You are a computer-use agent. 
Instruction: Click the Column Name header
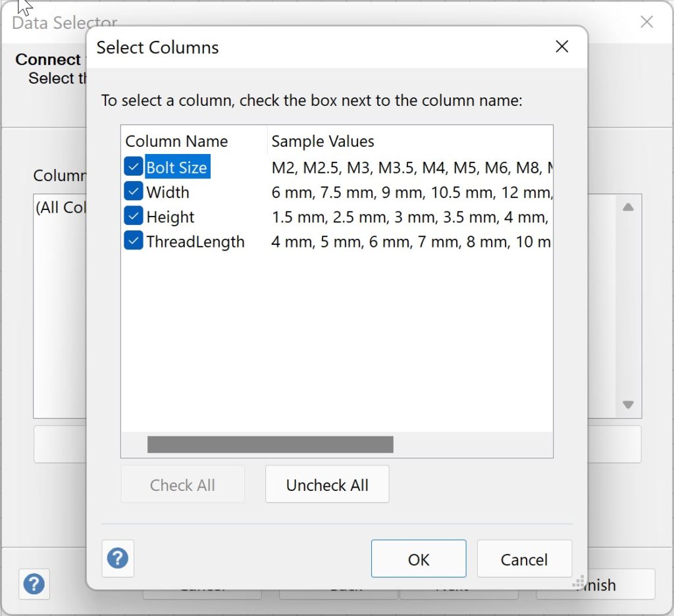point(176,141)
